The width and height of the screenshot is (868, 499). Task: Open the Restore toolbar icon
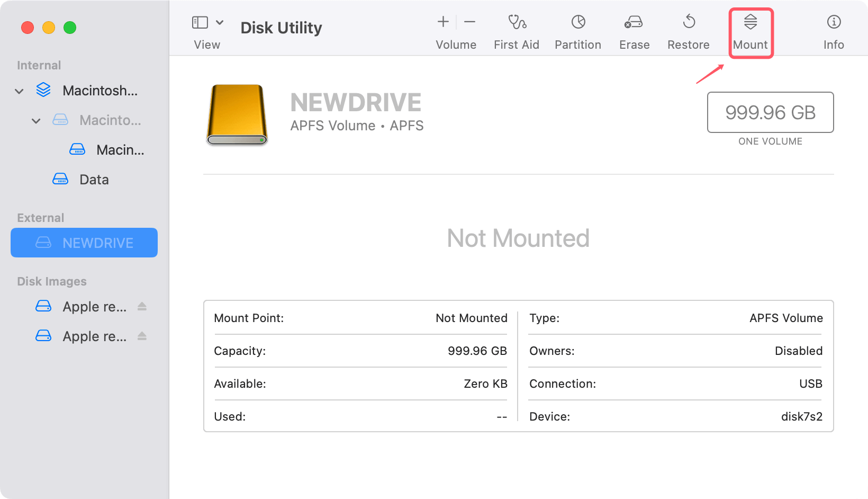688,30
